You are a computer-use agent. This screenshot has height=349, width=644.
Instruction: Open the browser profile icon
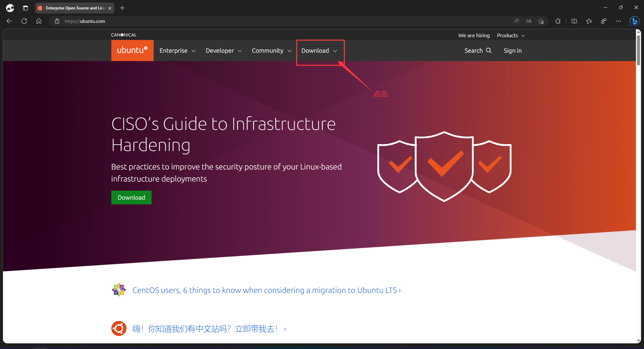click(x=10, y=8)
